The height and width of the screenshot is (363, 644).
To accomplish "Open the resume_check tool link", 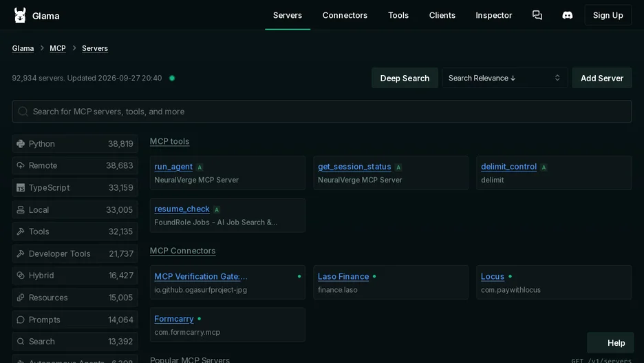I will (x=182, y=209).
